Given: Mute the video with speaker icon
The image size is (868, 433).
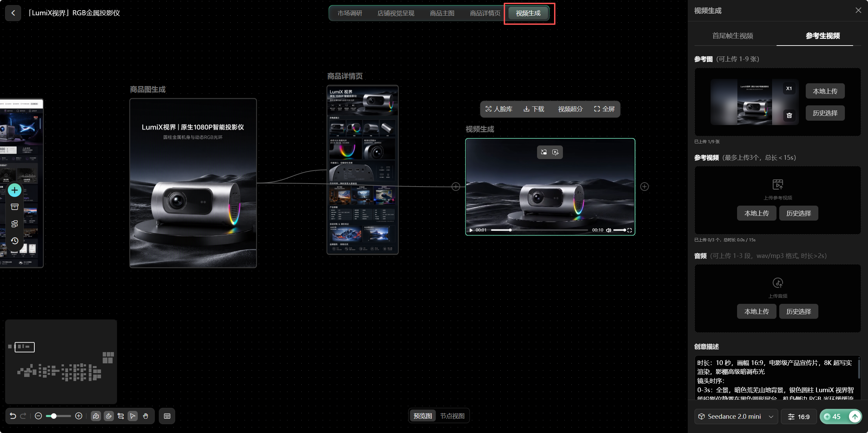Looking at the screenshot, I should 609,230.
